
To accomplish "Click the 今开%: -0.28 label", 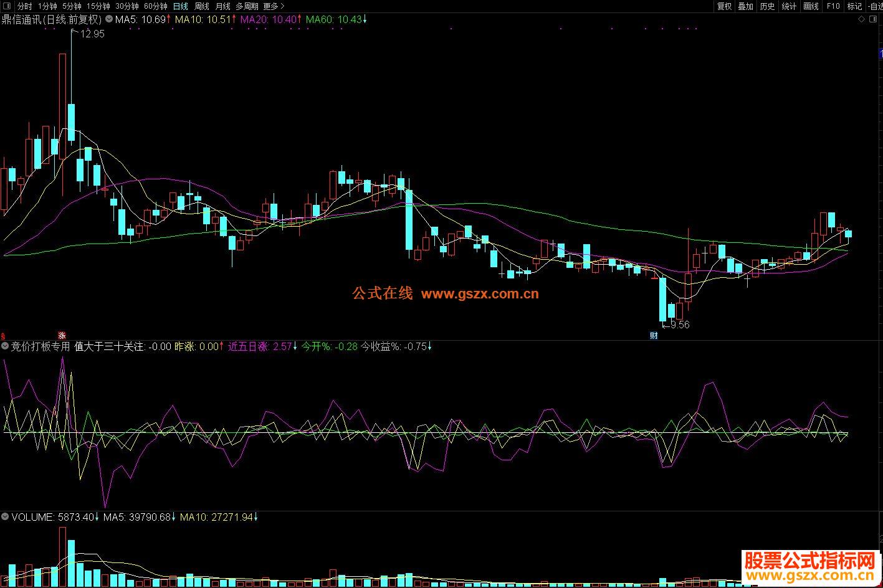I will point(330,346).
